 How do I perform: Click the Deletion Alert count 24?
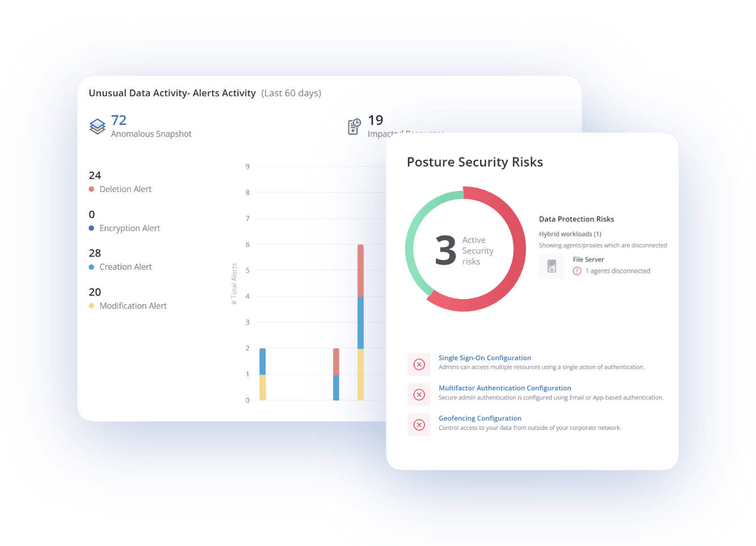pos(95,176)
